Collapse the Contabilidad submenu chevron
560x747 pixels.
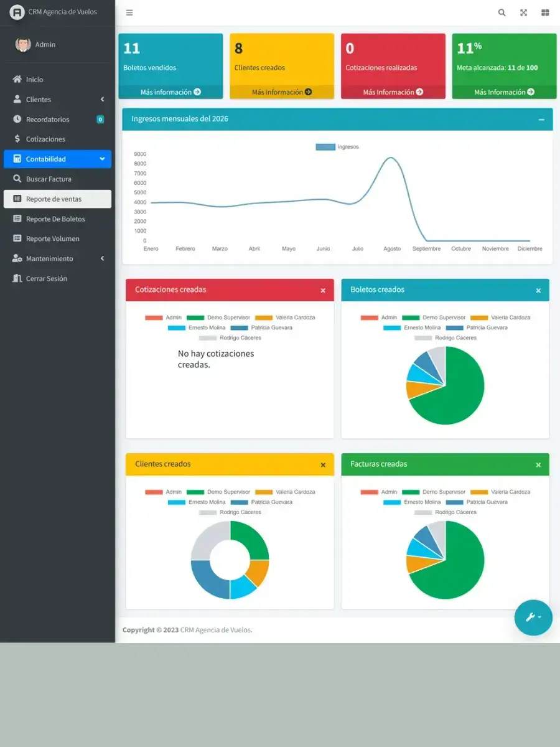pos(102,159)
